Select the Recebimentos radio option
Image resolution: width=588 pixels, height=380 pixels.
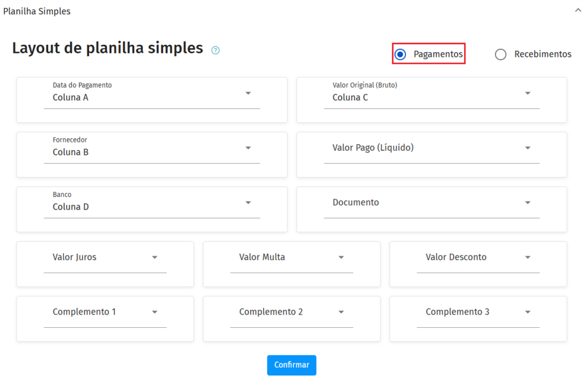(x=501, y=55)
